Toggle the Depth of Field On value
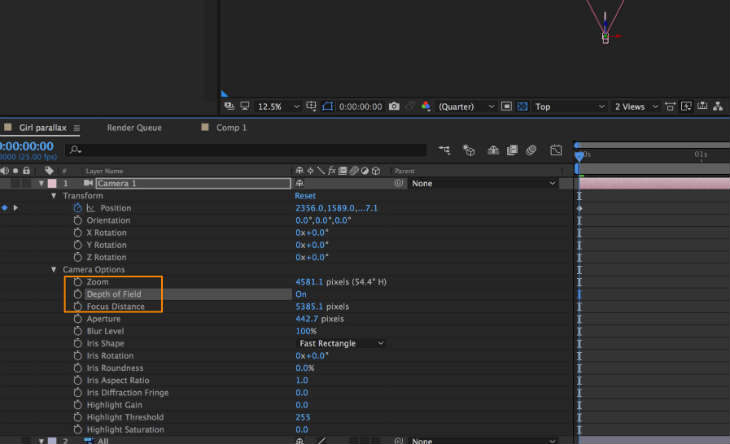The height and width of the screenshot is (444, 730). [300, 295]
